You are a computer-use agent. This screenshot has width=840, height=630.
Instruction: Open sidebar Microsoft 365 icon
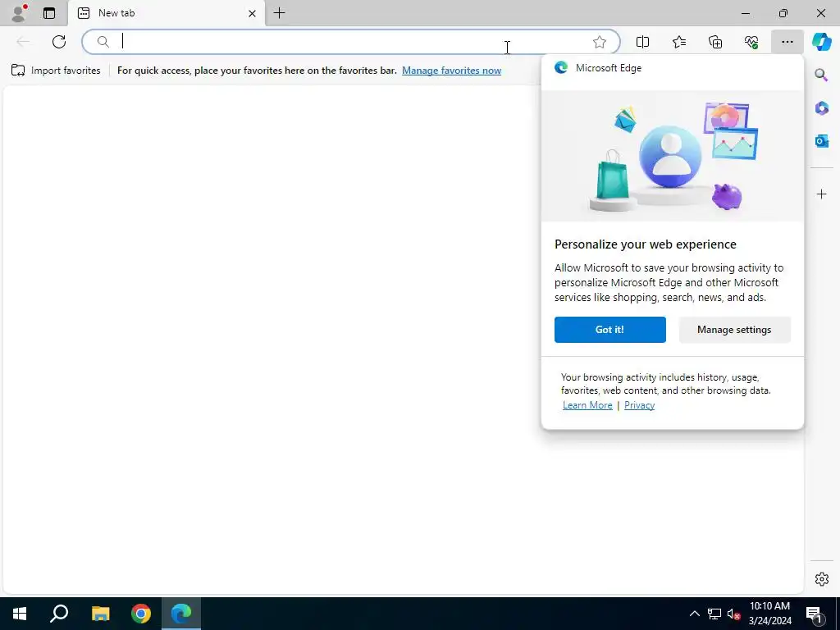click(x=821, y=108)
